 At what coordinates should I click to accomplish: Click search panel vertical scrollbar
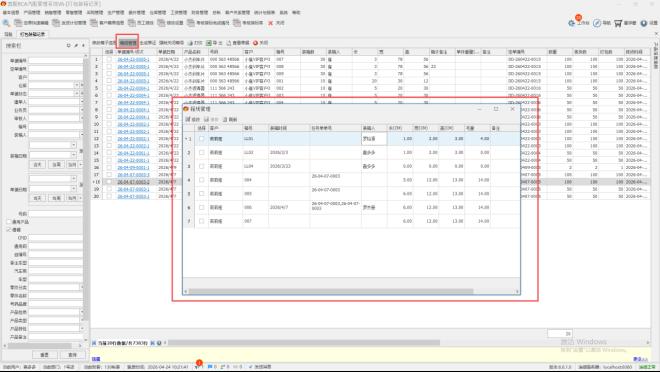click(x=86, y=189)
